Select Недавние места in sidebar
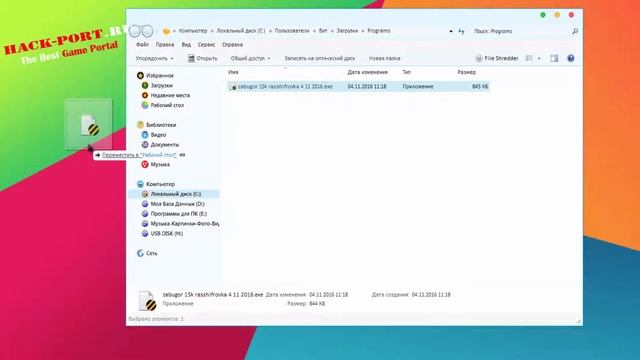 [x=170, y=95]
